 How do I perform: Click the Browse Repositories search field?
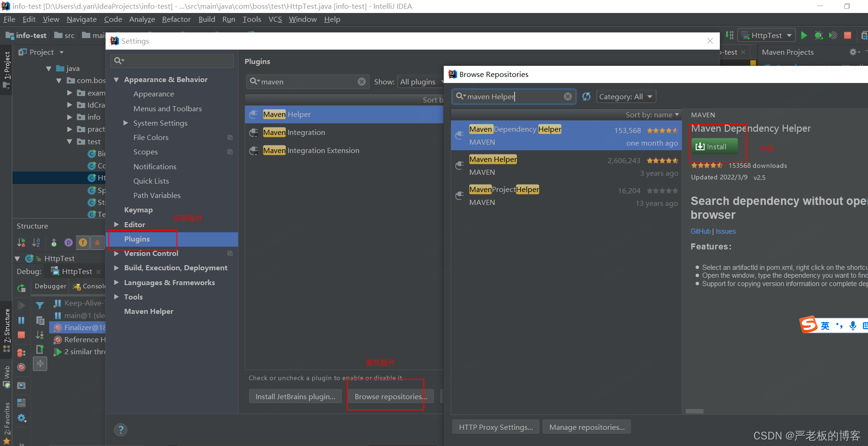pyautogui.click(x=513, y=96)
